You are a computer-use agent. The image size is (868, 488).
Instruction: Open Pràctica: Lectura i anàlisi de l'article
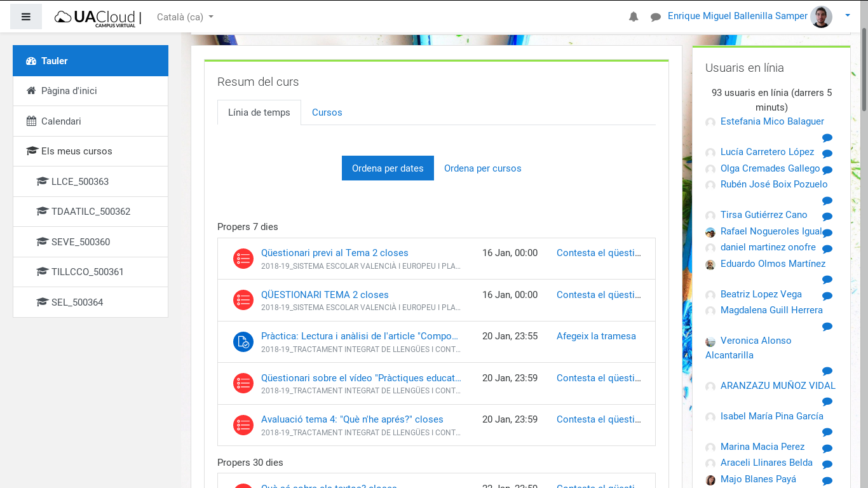point(360,336)
